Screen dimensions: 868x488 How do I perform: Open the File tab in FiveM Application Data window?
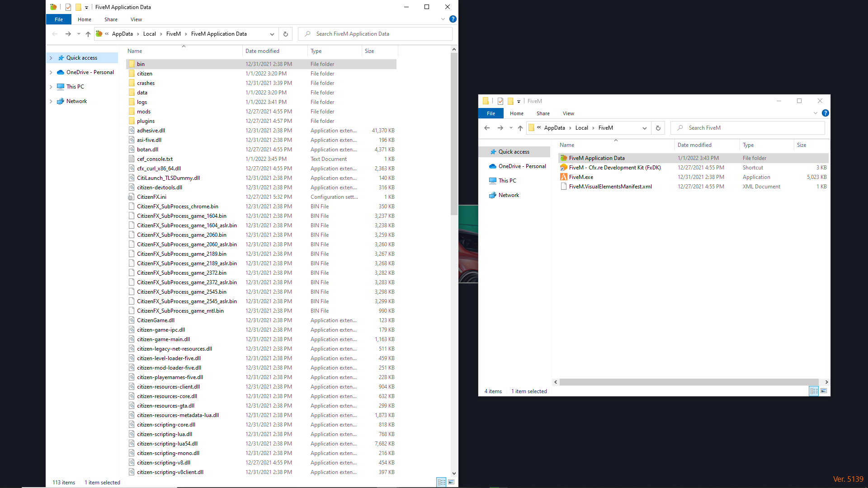59,19
